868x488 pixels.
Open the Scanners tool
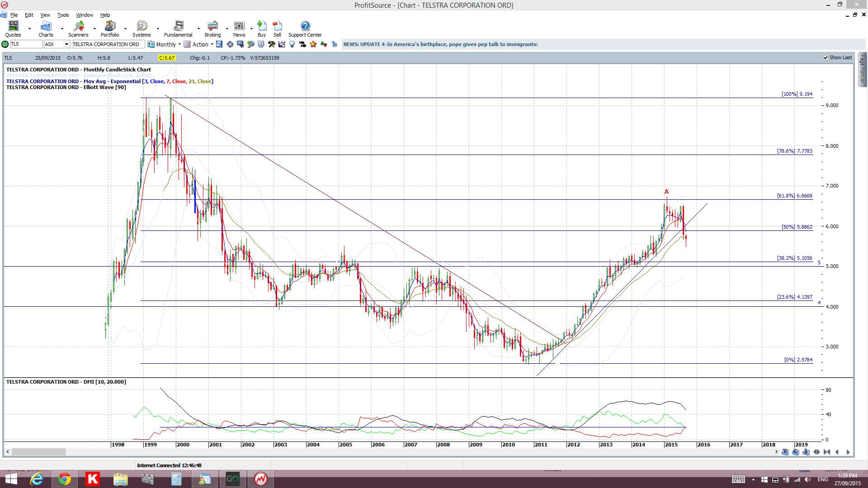[x=78, y=28]
